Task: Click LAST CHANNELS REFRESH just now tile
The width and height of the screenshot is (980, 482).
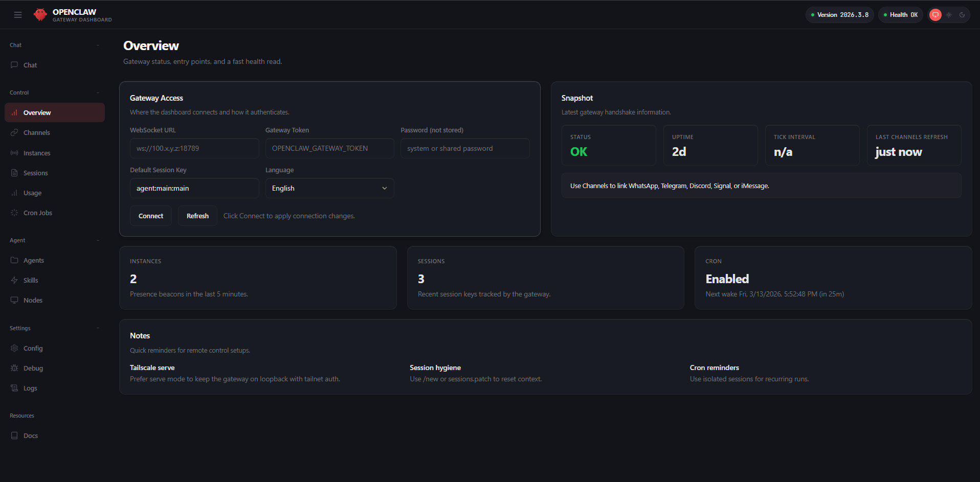Action: pyautogui.click(x=914, y=145)
